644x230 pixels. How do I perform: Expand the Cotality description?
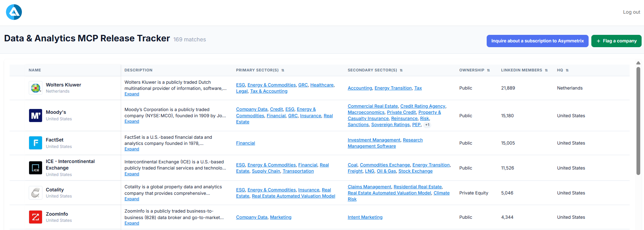pyautogui.click(x=132, y=199)
